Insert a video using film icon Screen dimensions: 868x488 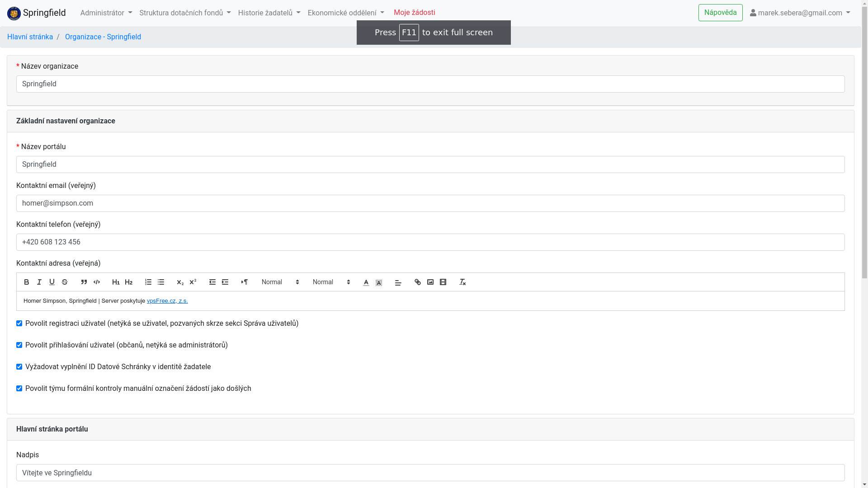443,282
